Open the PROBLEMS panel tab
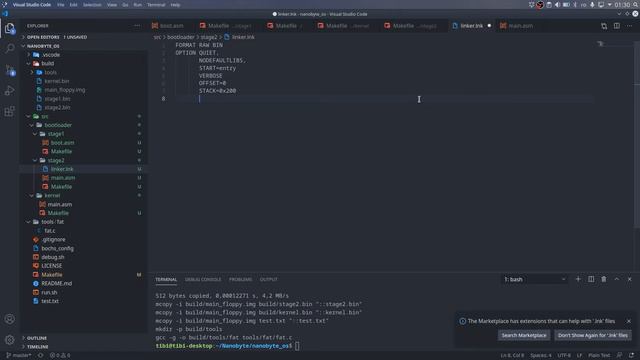The height and width of the screenshot is (360, 640). (x=240, y=280)
